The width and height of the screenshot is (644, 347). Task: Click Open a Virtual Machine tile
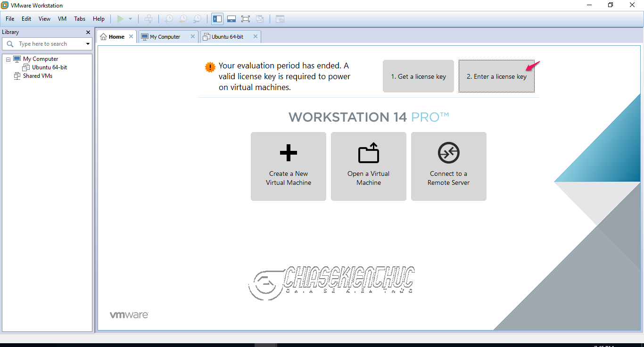(x=368, y=166)
